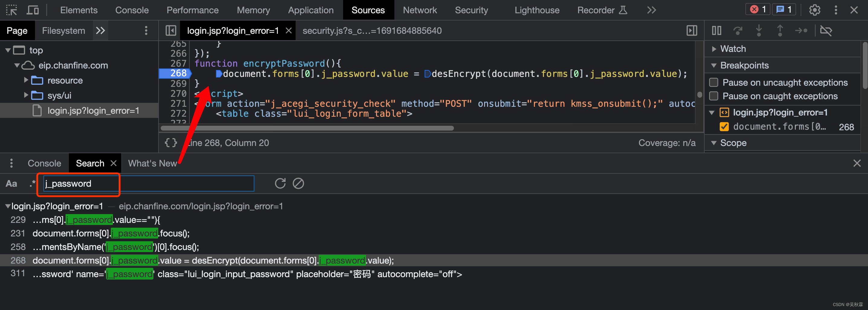Click the red error count badge

pyautogui.click(x=758, y=9)
